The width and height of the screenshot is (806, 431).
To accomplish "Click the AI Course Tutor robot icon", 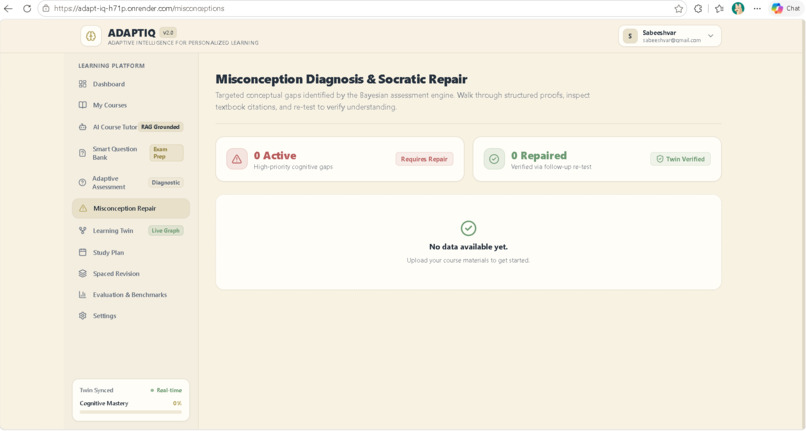I will (82, 127).
